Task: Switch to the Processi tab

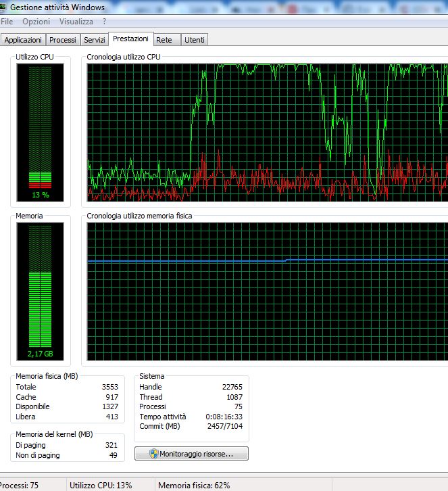Action: click(63, 40)
